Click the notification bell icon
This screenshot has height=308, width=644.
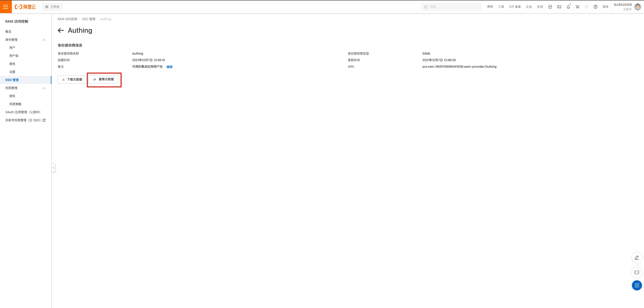pos(568,7)
